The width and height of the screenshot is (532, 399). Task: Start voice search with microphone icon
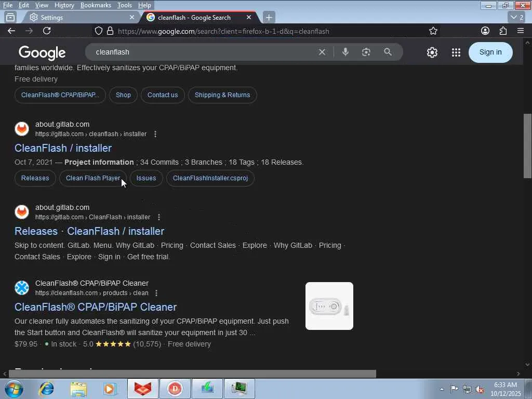tap(345, 52)
